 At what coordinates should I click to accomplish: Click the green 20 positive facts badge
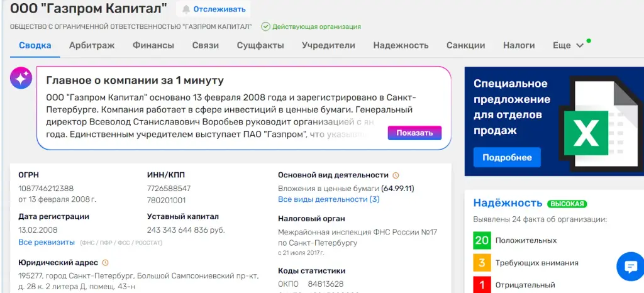click(x=482, y=240)
